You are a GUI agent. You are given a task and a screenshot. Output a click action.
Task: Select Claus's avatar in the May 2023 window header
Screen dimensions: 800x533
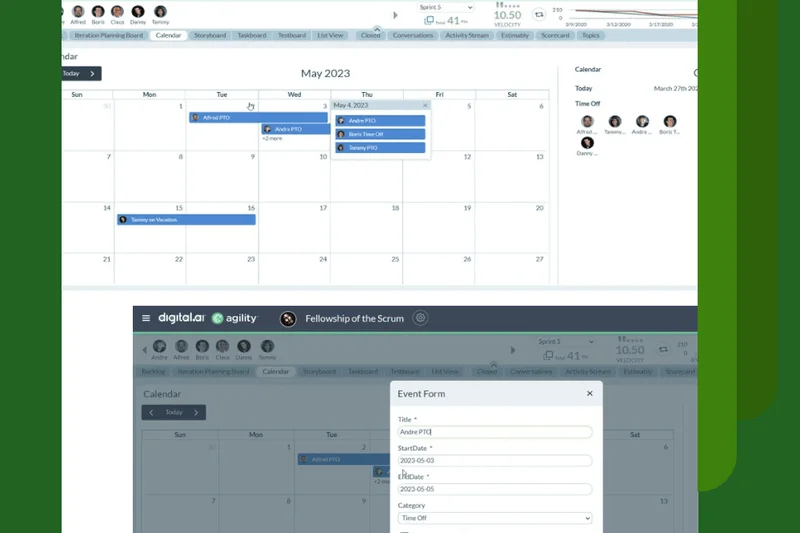pos(117,11)
